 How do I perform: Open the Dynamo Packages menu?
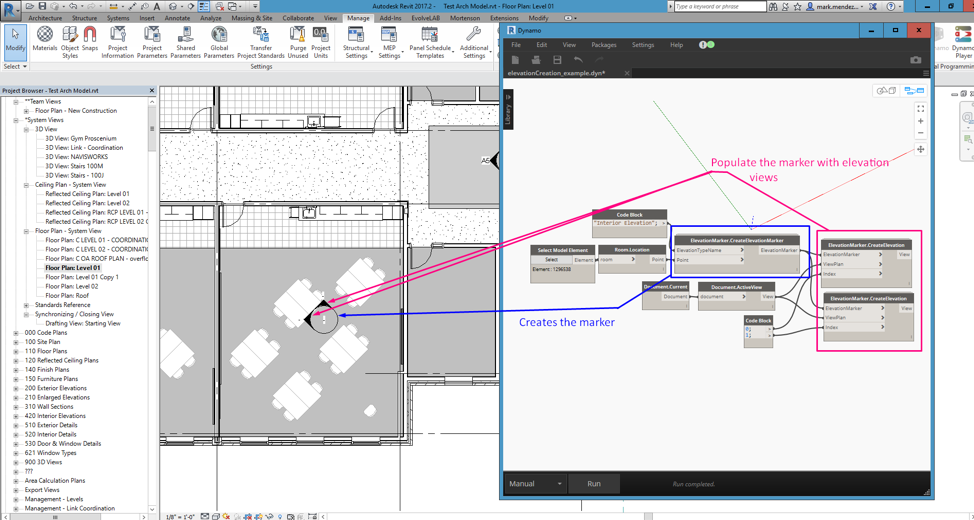604,45
